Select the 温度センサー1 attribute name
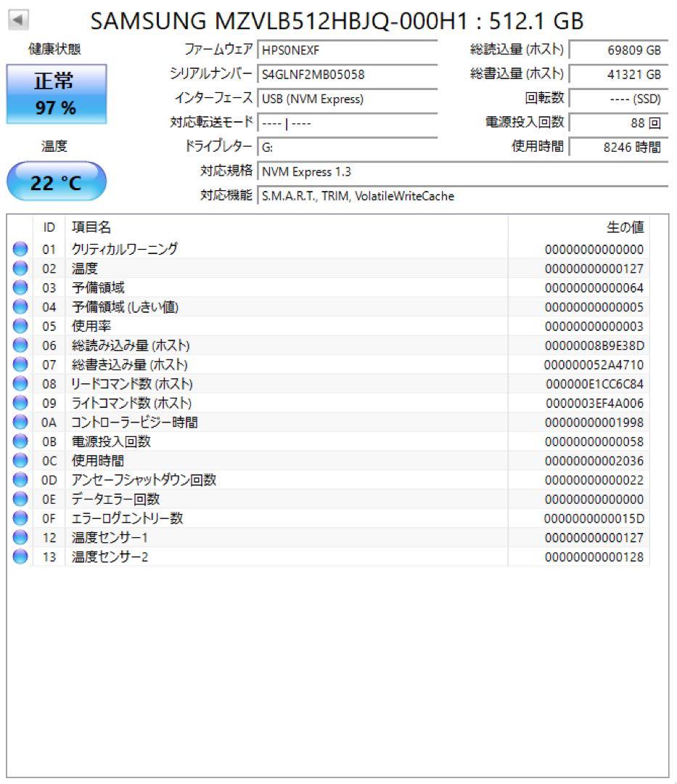Image resolution: width=677 pixels, height=784 pixels. [x=110, y=537]
